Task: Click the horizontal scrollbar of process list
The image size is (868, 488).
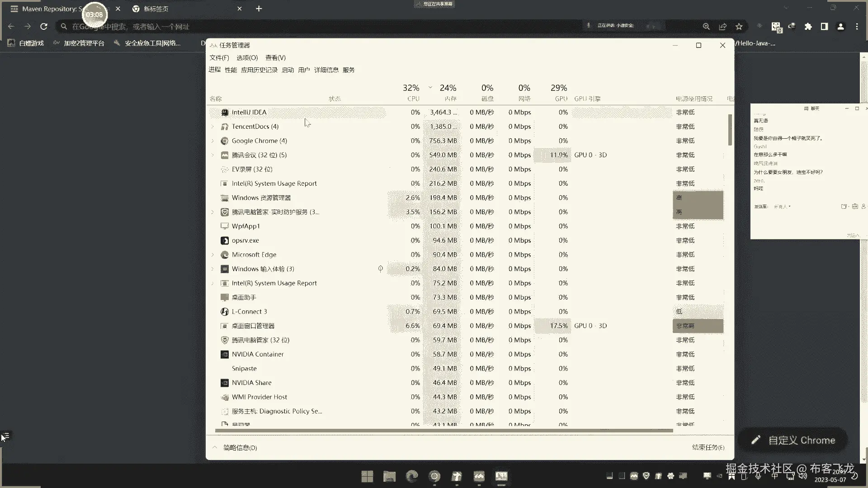Action: pos(443,431)
